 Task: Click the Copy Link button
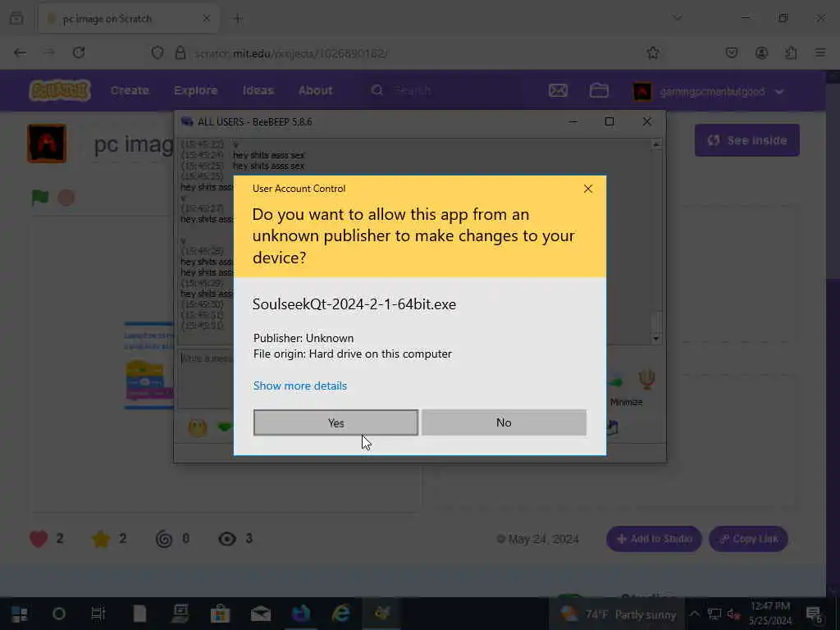[x=748, y=539]
